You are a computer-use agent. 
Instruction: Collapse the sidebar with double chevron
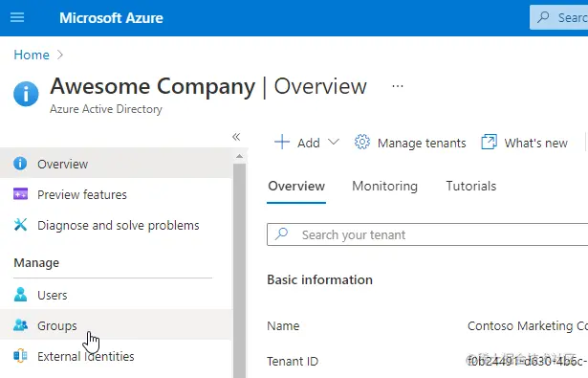coord(236,137)
